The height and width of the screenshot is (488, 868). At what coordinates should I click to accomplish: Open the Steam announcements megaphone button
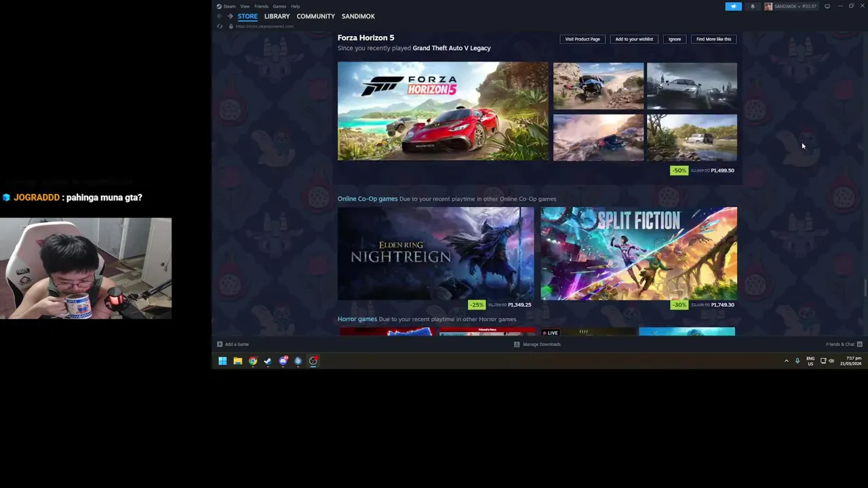733,6
